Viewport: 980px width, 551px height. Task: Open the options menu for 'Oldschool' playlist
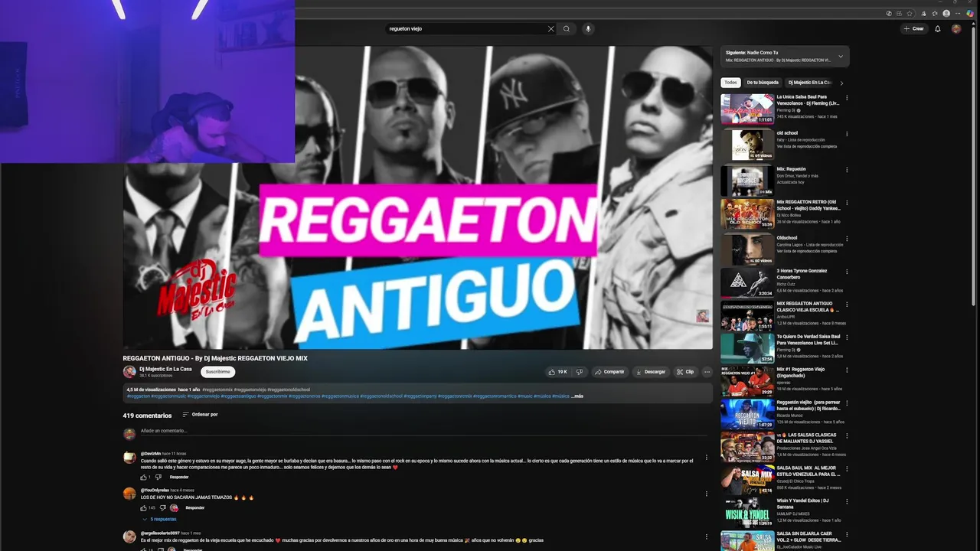(847, 239)
